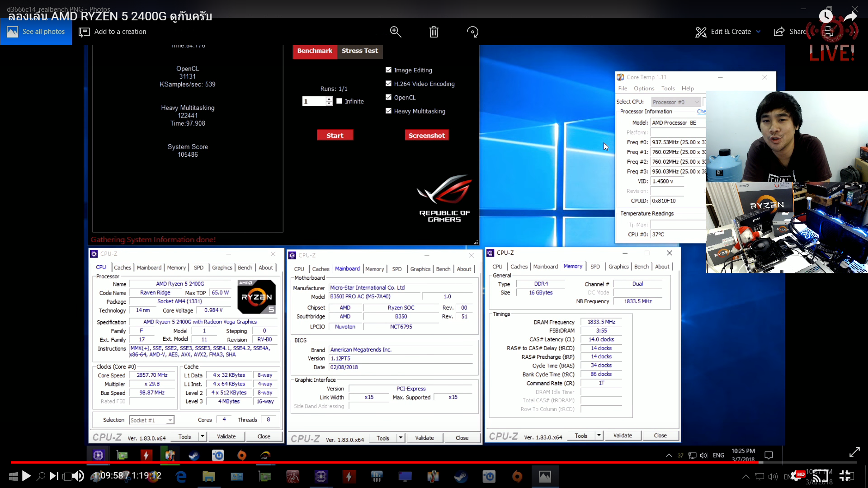This screenshot has width=868, height=488.
Task: Skip to the next video
Action: [x=54, y=476]
